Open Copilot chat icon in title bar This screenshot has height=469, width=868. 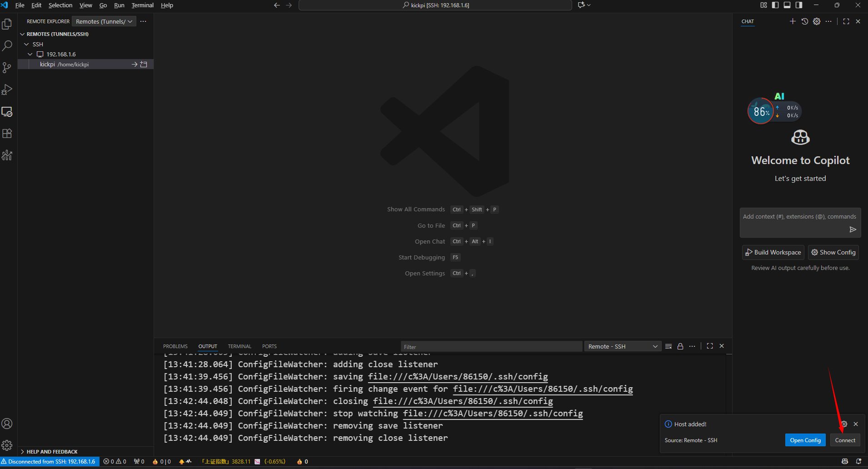[x=581, y=5]
